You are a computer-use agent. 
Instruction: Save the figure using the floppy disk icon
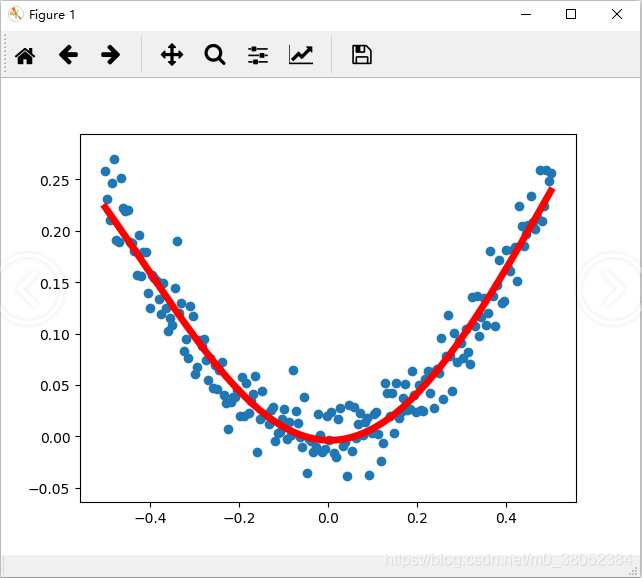click(362, 54)
